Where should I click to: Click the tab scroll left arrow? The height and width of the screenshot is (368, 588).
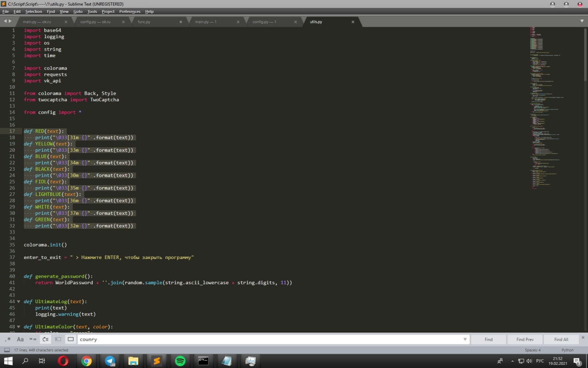point(5,21)
